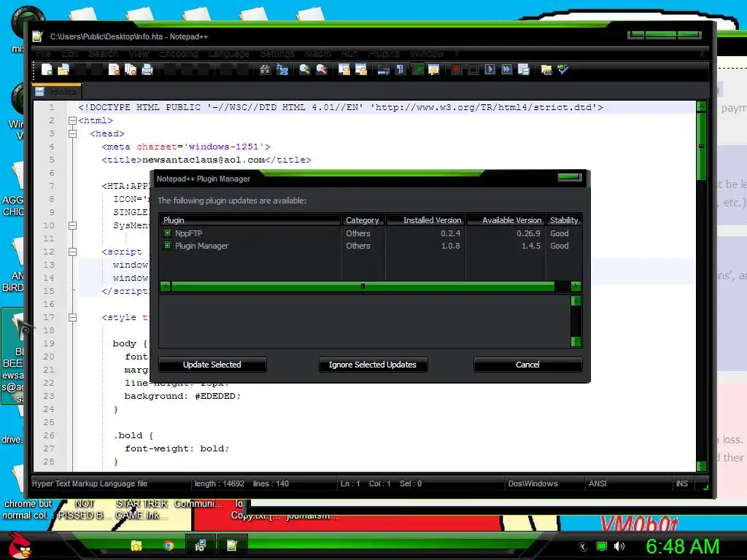Click the User Defined Language icon
747x560 pixels.
(434, 69)
